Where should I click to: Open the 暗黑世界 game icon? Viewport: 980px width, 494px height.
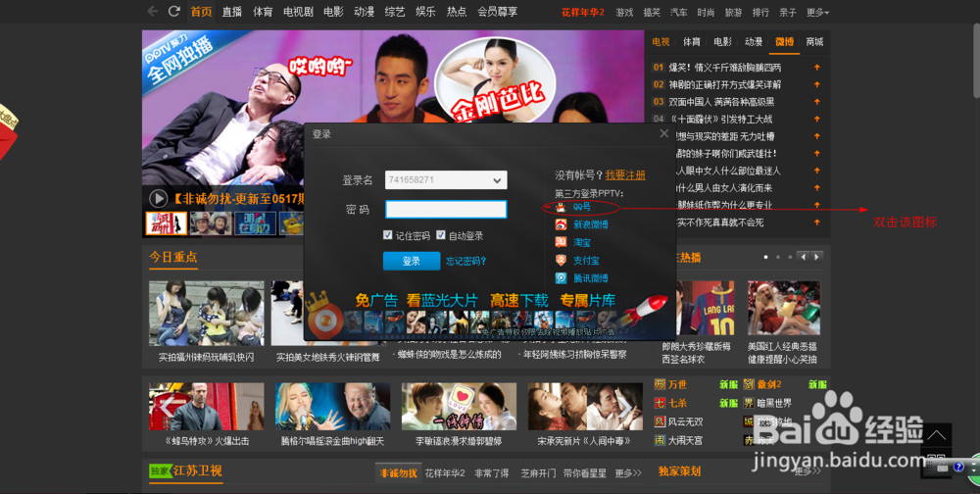click(x=749, y=403)
